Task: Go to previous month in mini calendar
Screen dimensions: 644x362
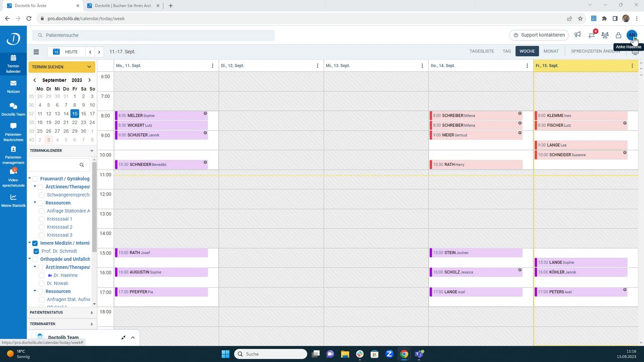Action: coord(34,80)
